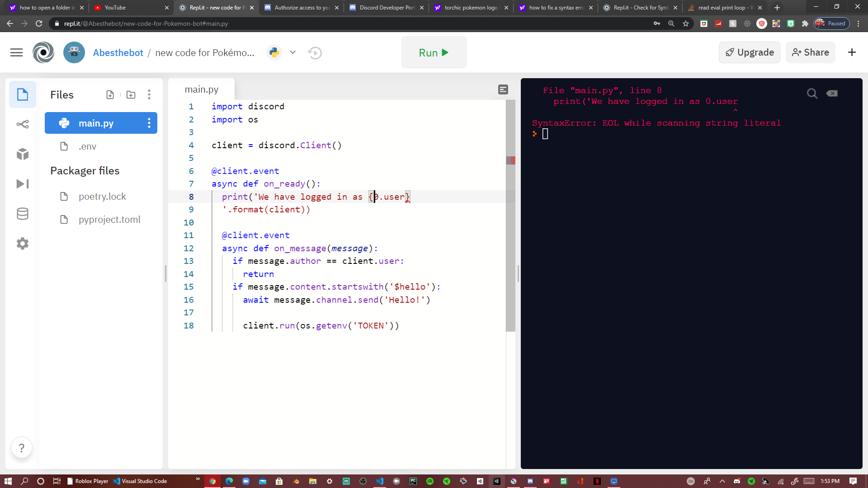Open the Database sidebar icon
Viewport: 868px width, 488px height.
tap(23, 214)
